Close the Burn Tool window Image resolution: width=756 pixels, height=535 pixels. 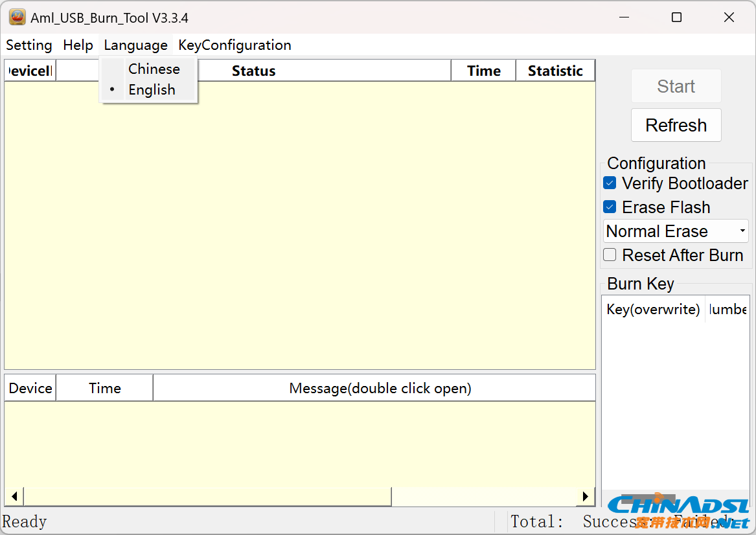pos(729,17)
